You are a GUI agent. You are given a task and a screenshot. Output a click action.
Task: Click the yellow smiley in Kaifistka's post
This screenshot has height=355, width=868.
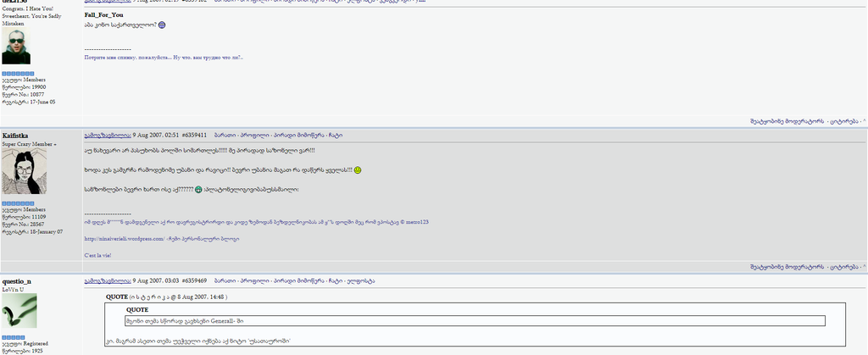pyautogui.click(x=358, y=170)
